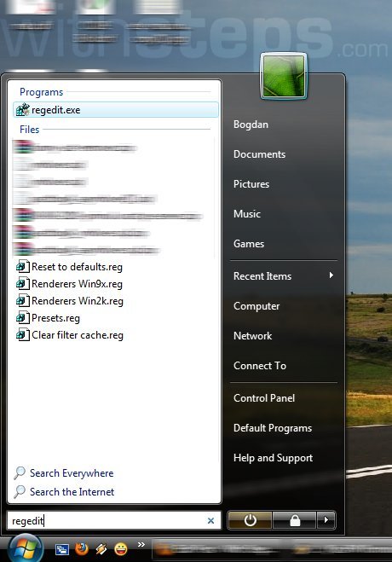Viewport: 392px width, 562px height.
Task: Open Connect To
Action: coord(260,366)
